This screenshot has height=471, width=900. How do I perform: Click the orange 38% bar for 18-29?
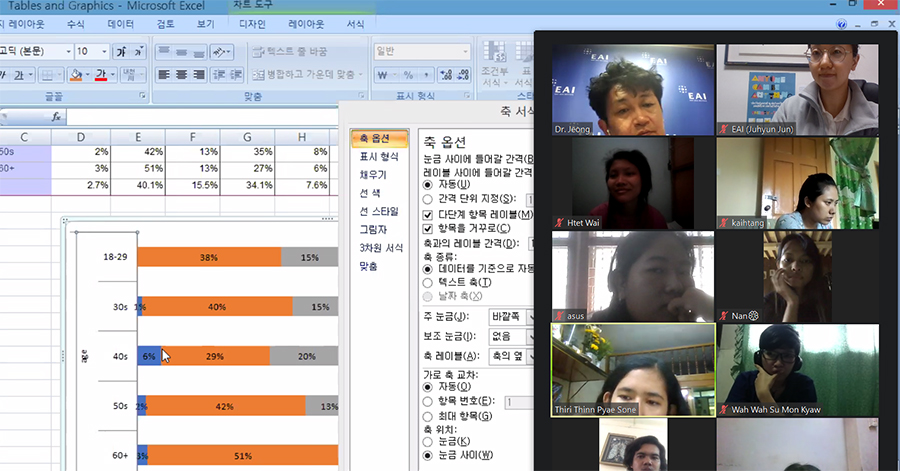tap(210, 258)
